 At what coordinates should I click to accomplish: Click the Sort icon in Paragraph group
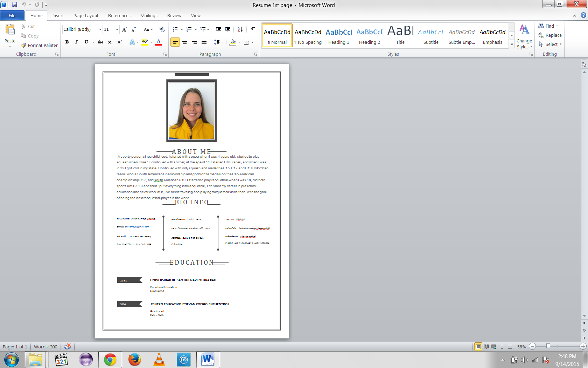(239, 29)
